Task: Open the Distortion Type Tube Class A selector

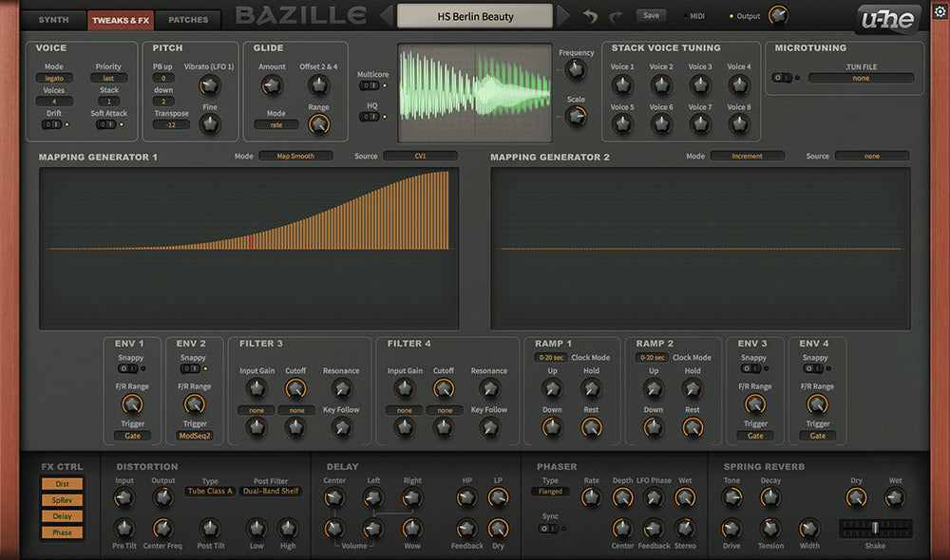Action: tap(210, 492)
